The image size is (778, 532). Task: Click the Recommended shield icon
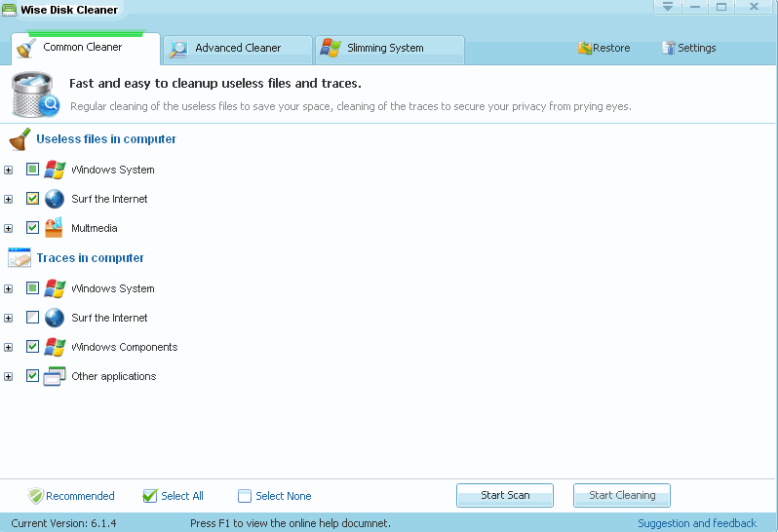[36, 496]
